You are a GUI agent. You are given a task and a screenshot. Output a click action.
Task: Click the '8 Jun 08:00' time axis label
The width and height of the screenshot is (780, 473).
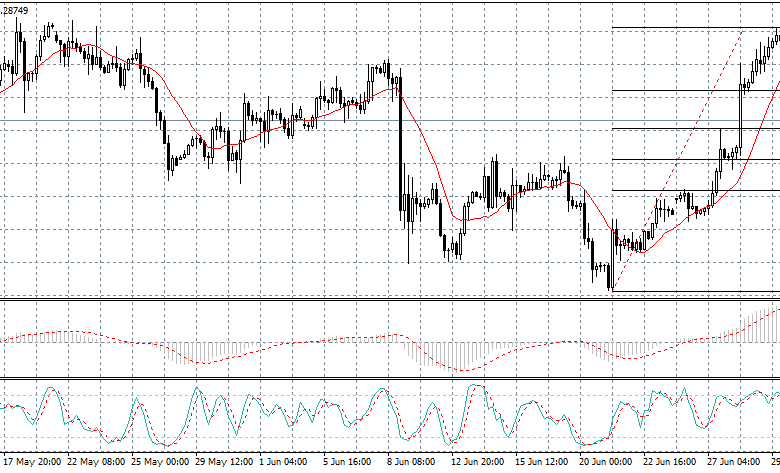414,463
